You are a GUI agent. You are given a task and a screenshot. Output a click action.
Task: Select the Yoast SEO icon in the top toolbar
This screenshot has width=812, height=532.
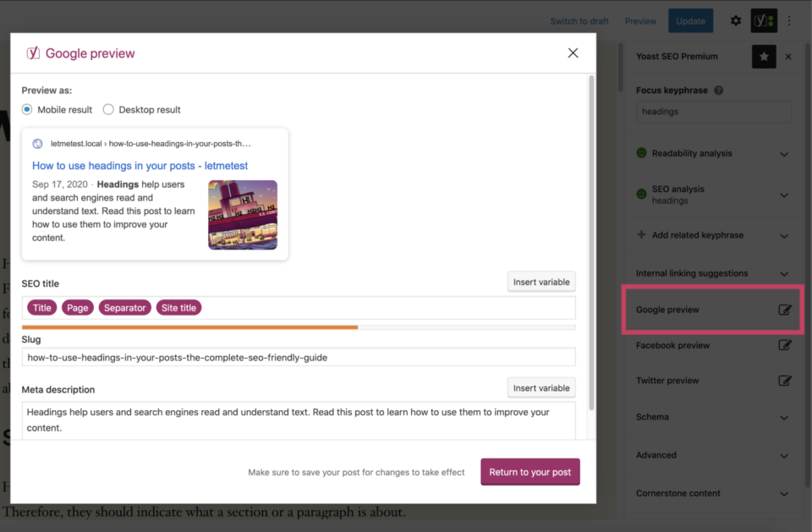[x=764, y=20]
